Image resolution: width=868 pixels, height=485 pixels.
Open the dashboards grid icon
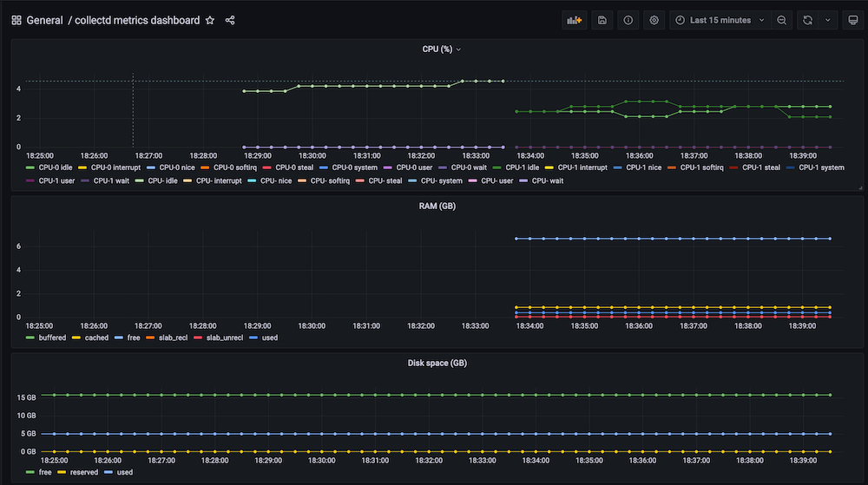pos(16,21)
